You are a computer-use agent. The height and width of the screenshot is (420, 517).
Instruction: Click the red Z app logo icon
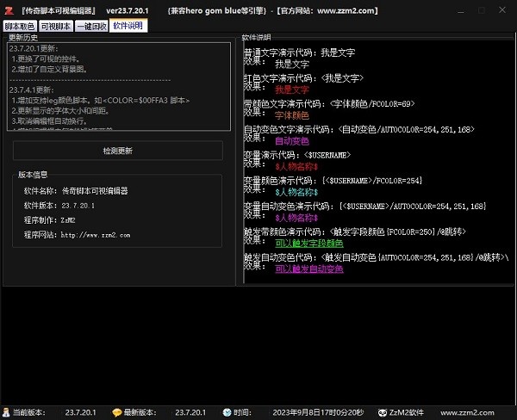tap(7, 9)
